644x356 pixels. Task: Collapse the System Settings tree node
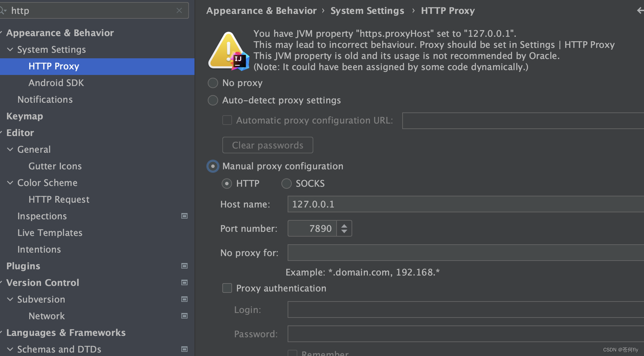tap(10, 50)
